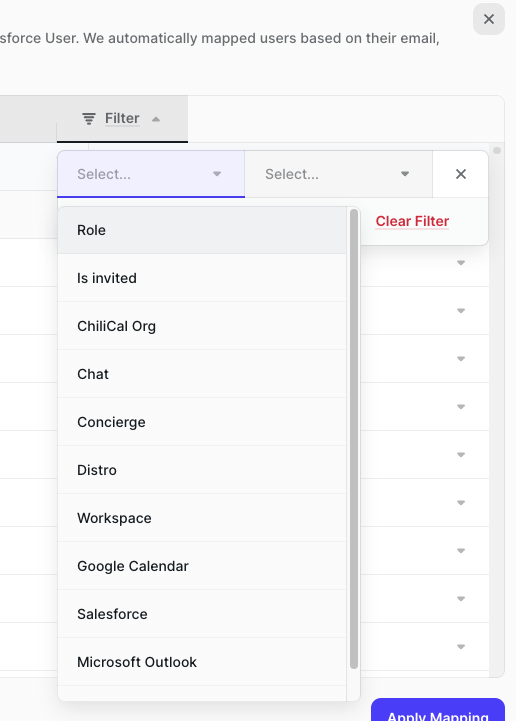516x721 pixels.
Task: Select Workspace filter option
Action: 202,518
